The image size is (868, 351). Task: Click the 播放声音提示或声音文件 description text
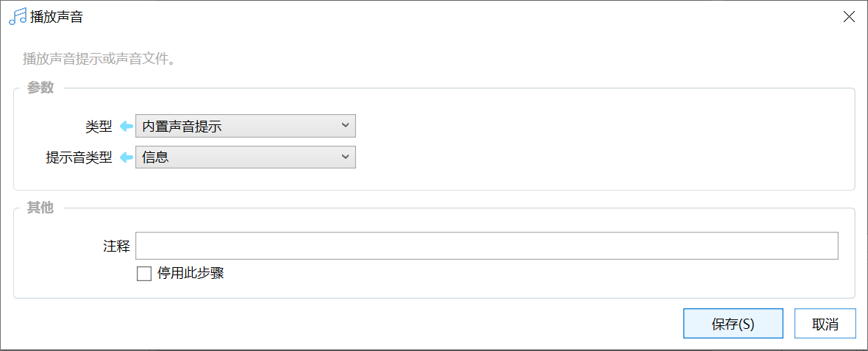[x=99, y=59]
